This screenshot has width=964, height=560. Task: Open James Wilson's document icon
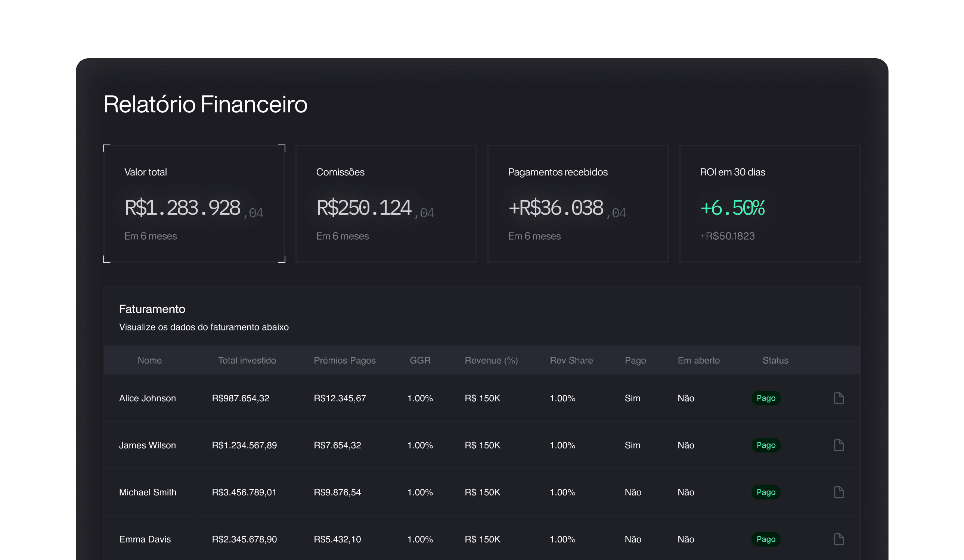pos(839,445)
